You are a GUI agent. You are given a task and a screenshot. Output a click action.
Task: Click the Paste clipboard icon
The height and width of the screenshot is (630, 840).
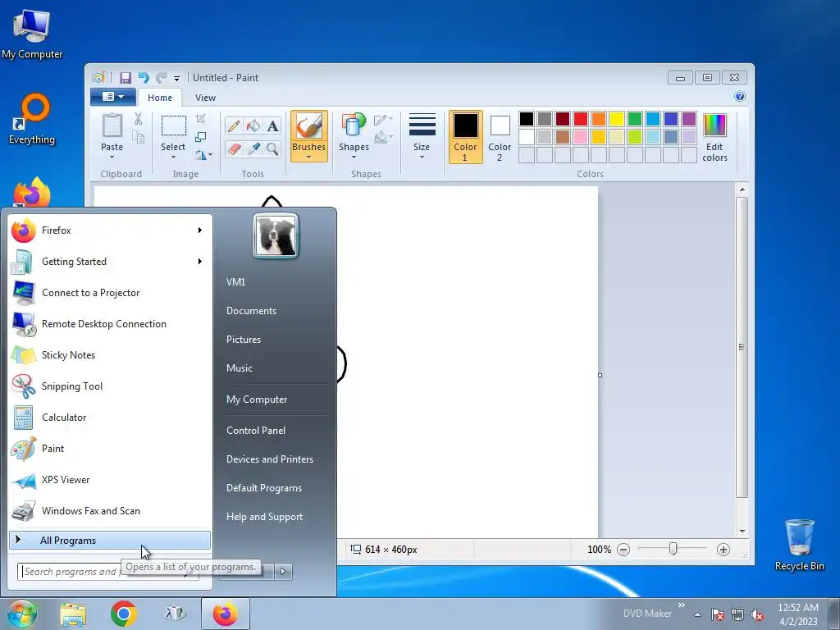[x=112, y=126]
